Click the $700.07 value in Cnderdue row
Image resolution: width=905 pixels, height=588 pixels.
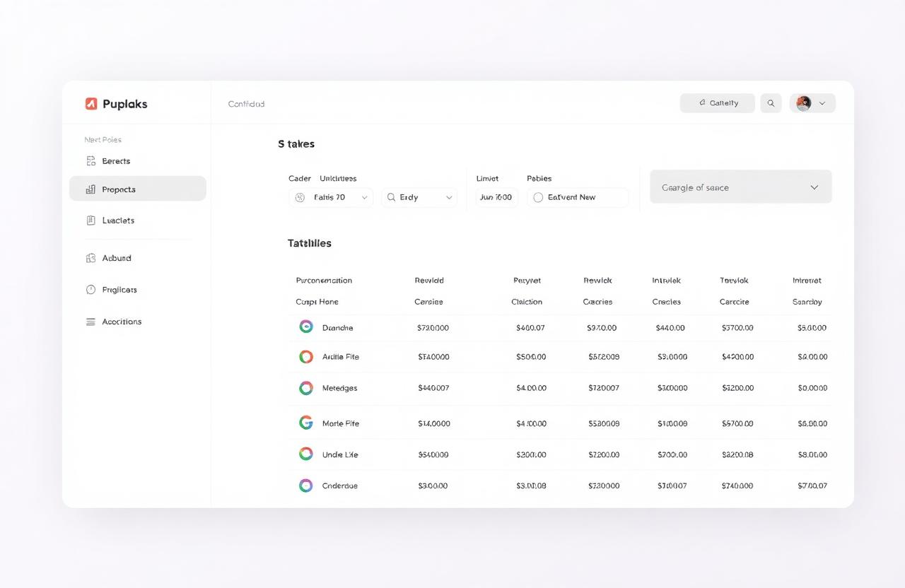click(812, 486)
